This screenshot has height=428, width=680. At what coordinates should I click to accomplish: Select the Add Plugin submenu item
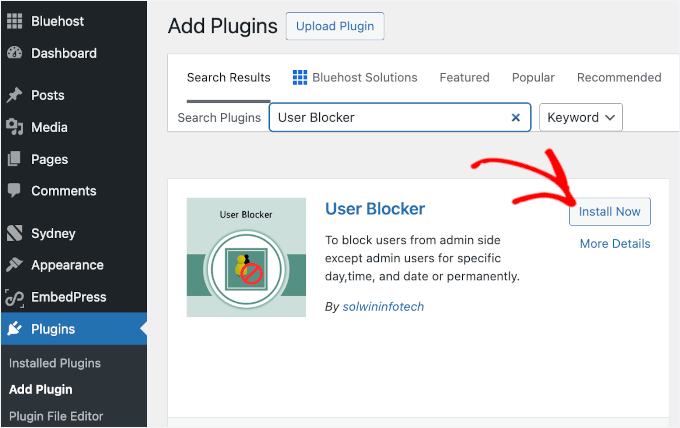[40, 389]
